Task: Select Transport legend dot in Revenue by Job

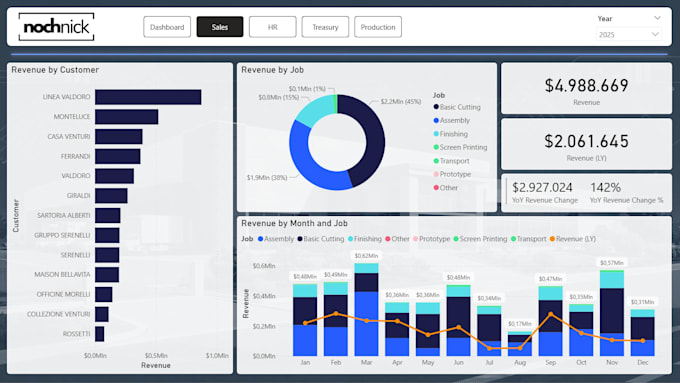Action: pyautogui.click(x=436, y=160)
